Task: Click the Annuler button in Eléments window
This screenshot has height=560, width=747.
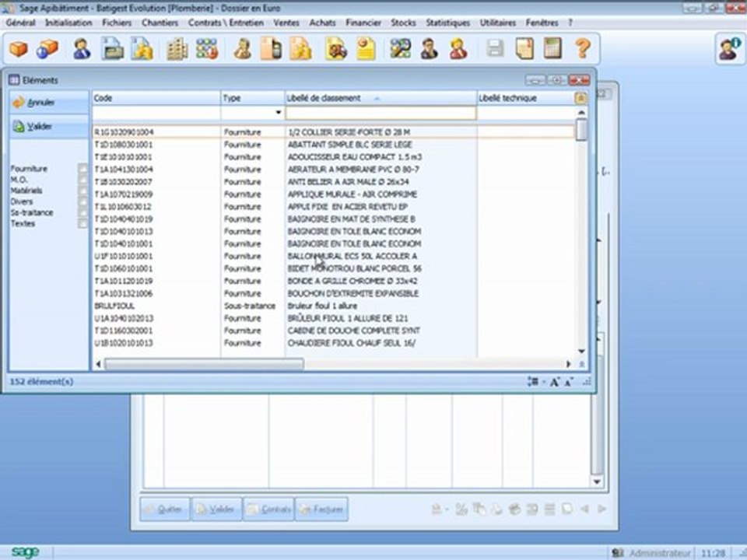Action: (x=48, y=103)
